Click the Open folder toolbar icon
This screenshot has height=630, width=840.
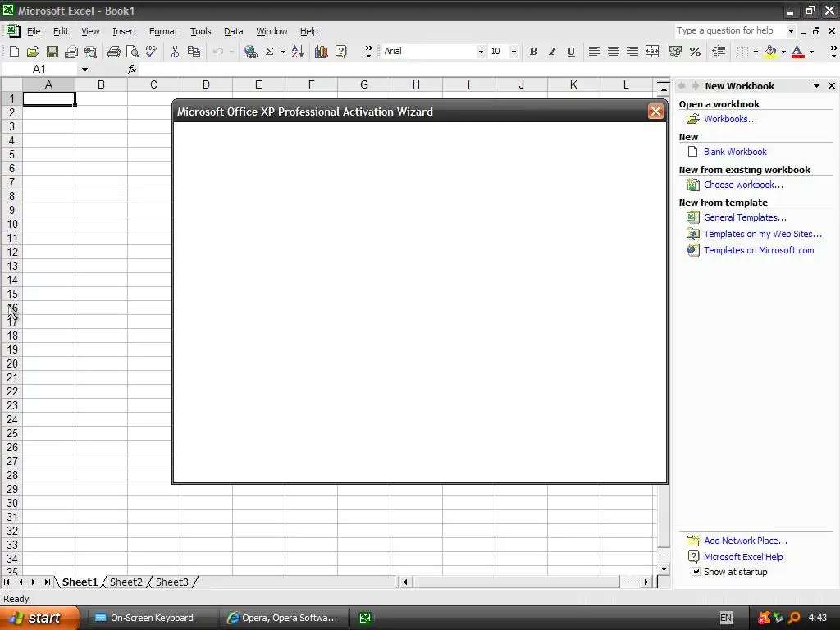coord(33,52)
